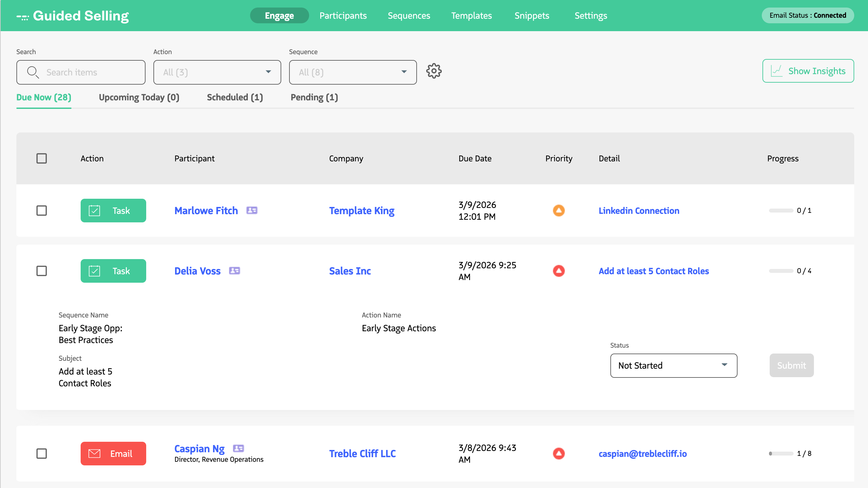Image resolution: width=868 pixels, height=488 pixels.
Task: Open the engage settings gear icon
Action: (434, 71)
